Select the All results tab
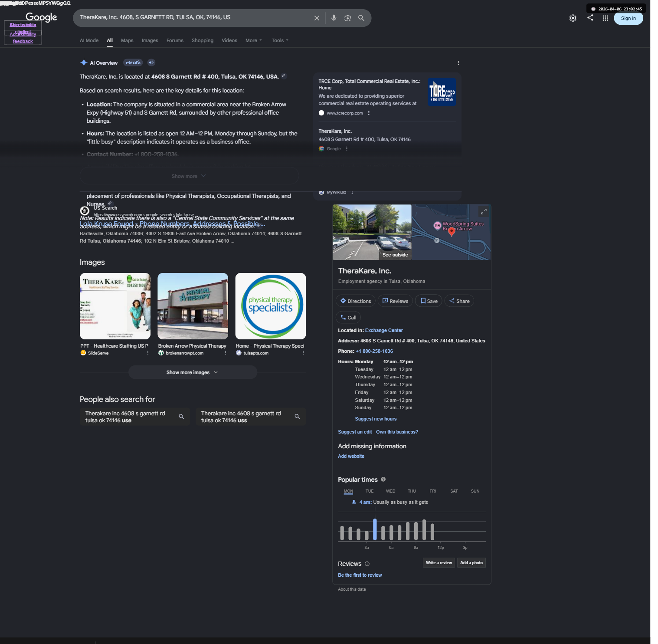This screenshot has width=658, height=644. click(110, 40)
